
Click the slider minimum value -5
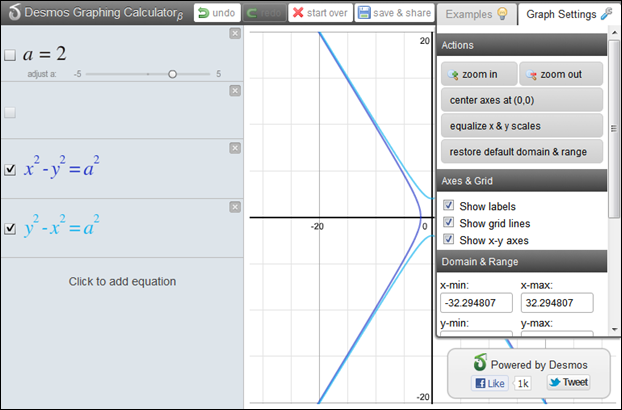[77, 74]
